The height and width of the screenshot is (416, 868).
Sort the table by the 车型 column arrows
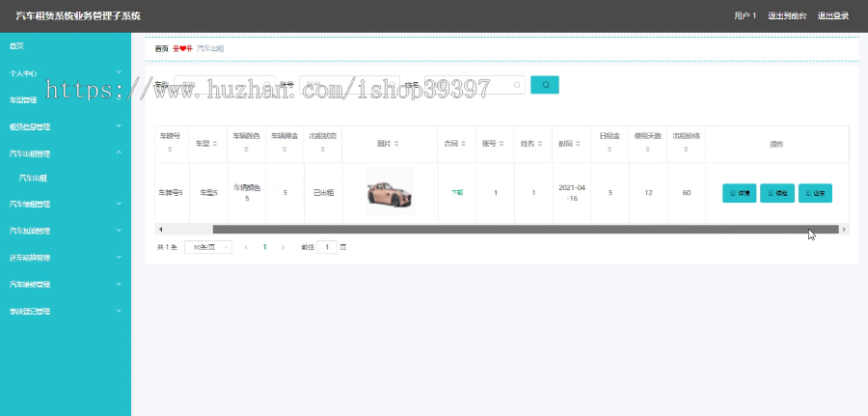click(x=215, y=144)
